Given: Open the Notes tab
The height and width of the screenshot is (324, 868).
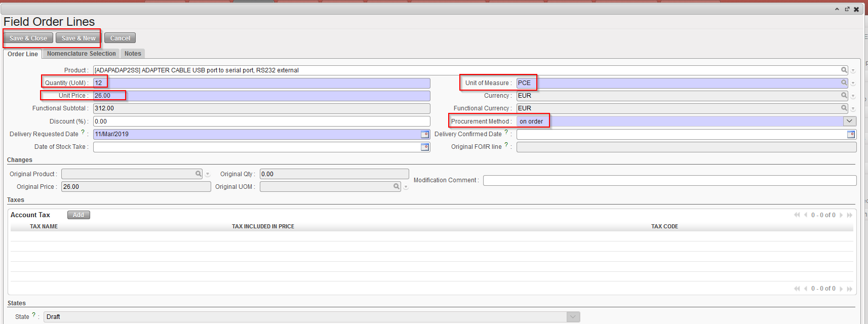Looking at the screenshot, I should (133, 54).
